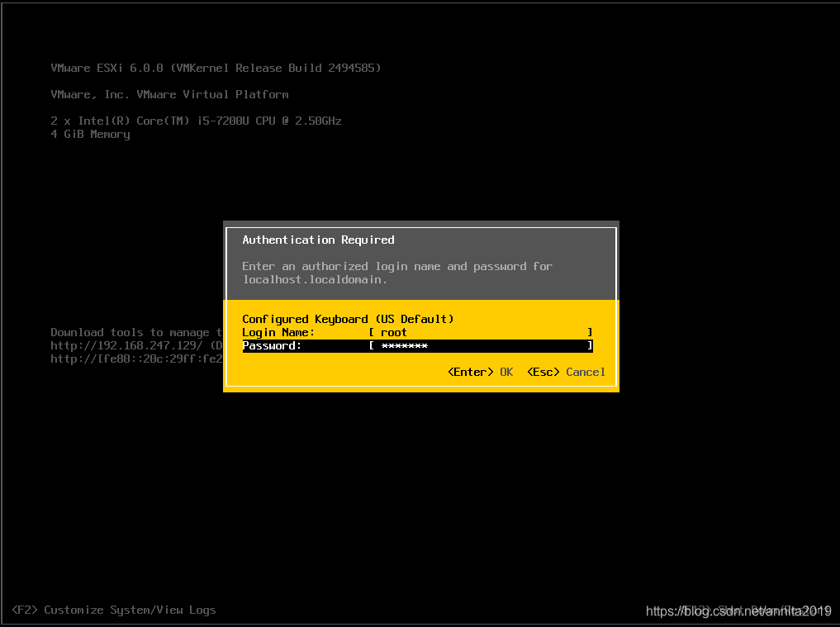
Task: Select 'Configured Keyboard (US Default)' text
Action: click(348, 319)
